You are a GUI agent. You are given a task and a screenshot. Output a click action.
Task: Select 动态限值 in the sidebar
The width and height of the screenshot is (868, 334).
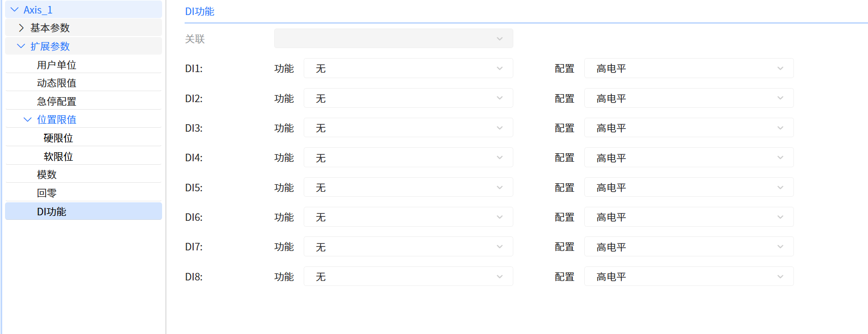click(57, 83)
